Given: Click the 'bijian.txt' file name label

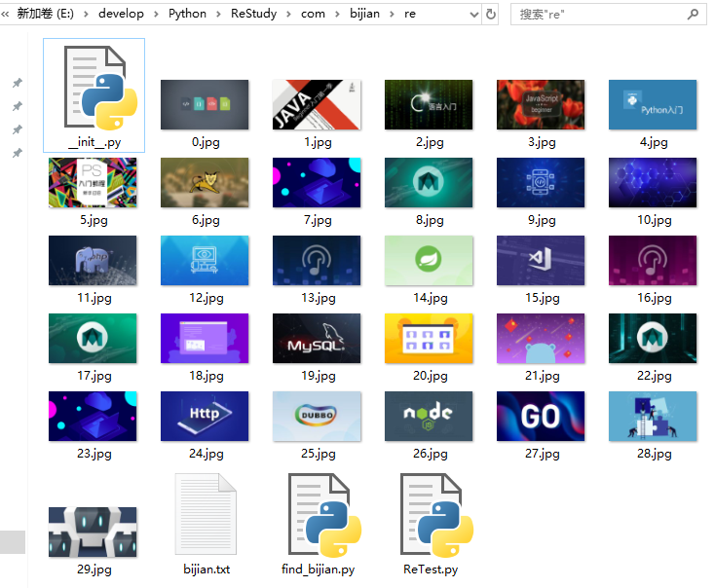Looking at the screenshot, I should click(207, 570).
